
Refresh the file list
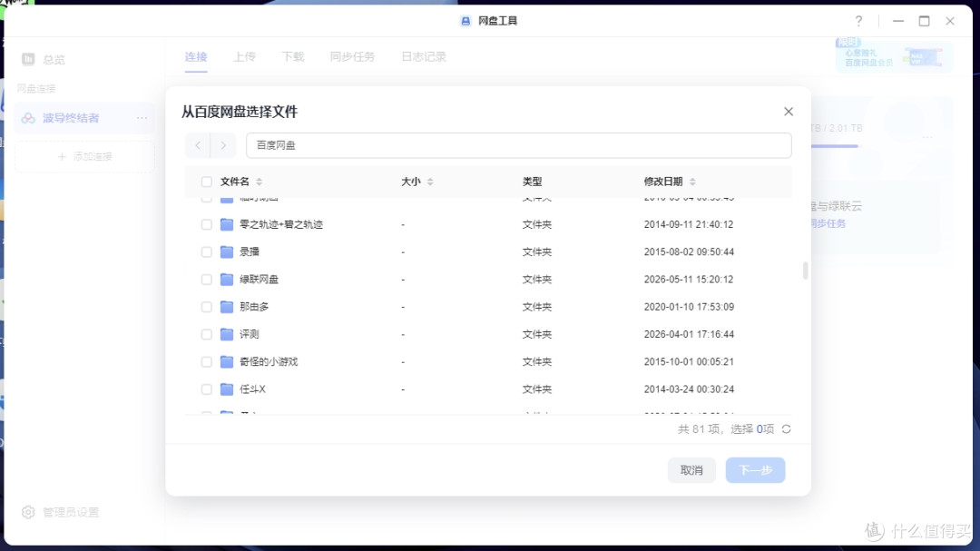click(x=786, y=429)
